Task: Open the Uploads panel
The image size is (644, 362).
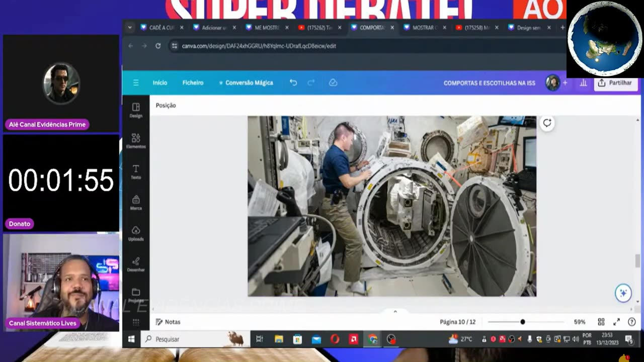Action: 136,233
